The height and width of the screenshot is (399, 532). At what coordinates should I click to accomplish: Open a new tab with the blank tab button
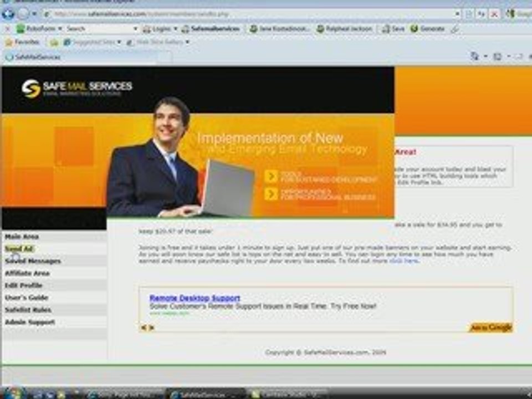[165, 57]
